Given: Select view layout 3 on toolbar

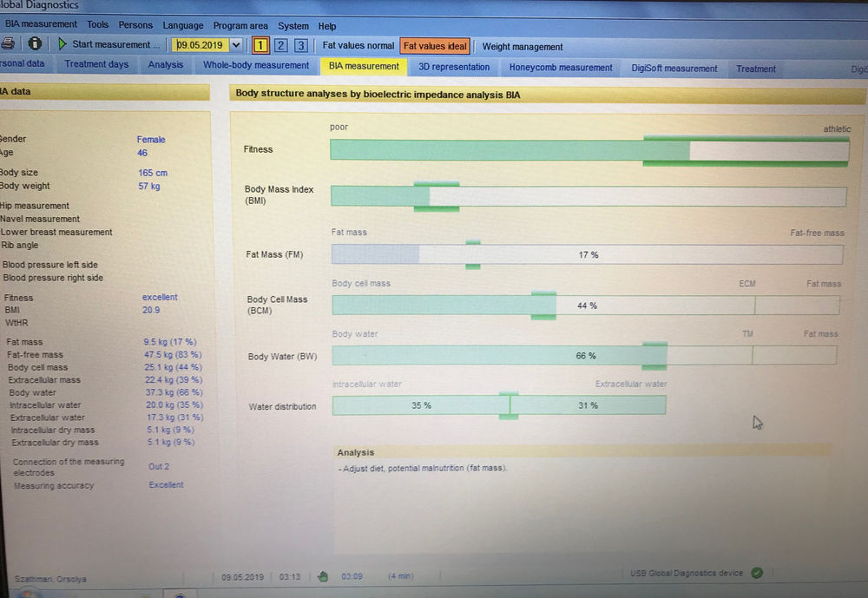Looking at the screenshot, I should 299,43.
